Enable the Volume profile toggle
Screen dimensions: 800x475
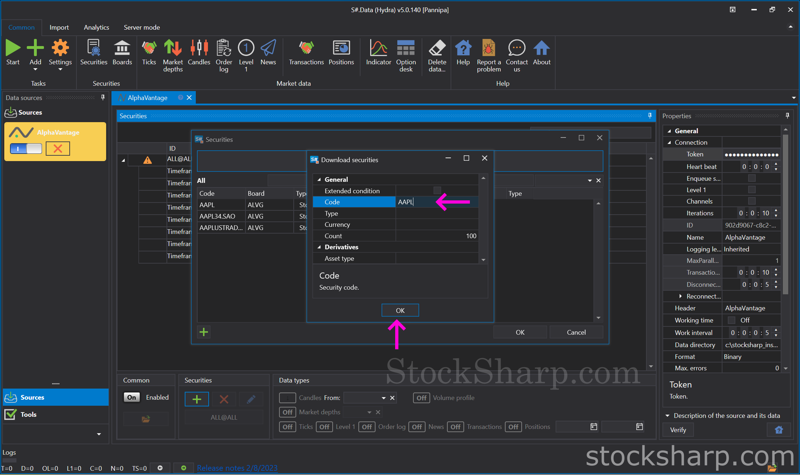coord(421,397)
